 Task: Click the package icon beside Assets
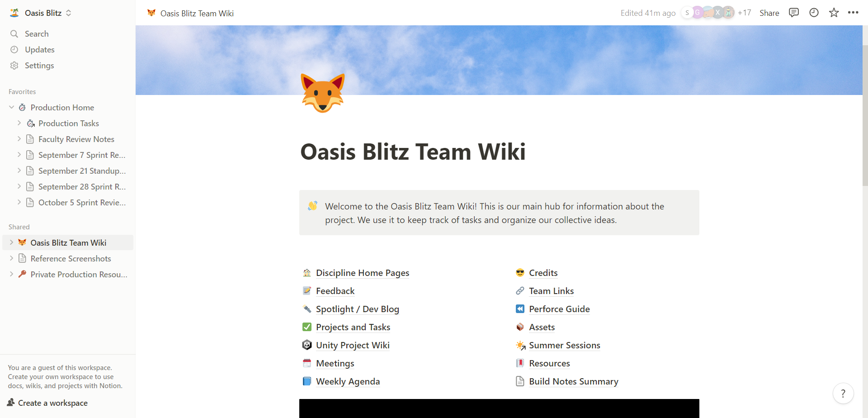click(520, 327)
